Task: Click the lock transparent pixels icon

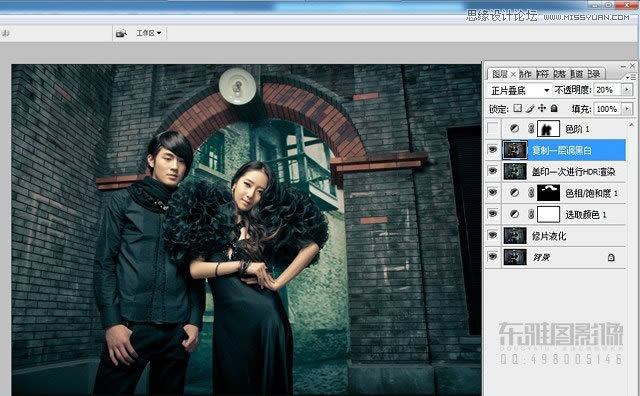Action: [x=518, y=109]
